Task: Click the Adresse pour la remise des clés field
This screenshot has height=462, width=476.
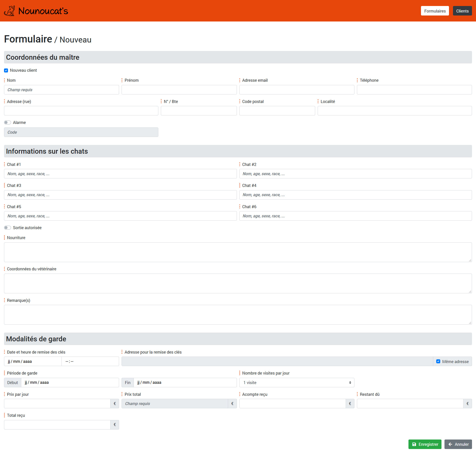Action: coord(277,361)
